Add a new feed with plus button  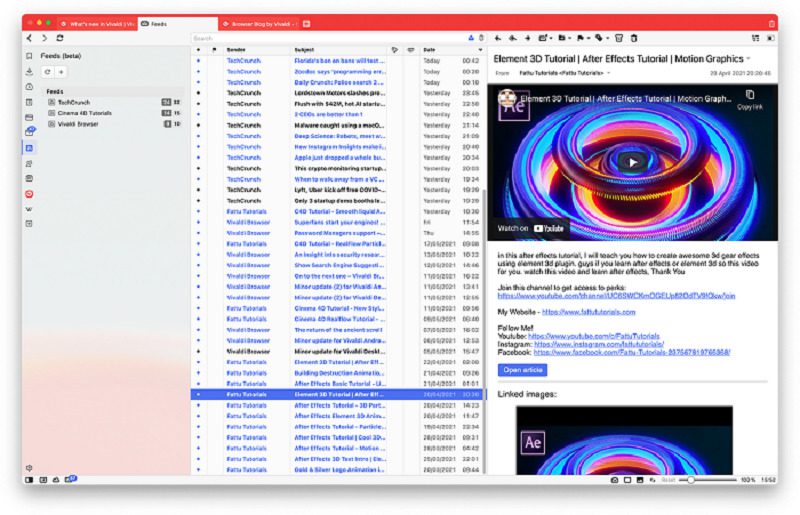61,72
